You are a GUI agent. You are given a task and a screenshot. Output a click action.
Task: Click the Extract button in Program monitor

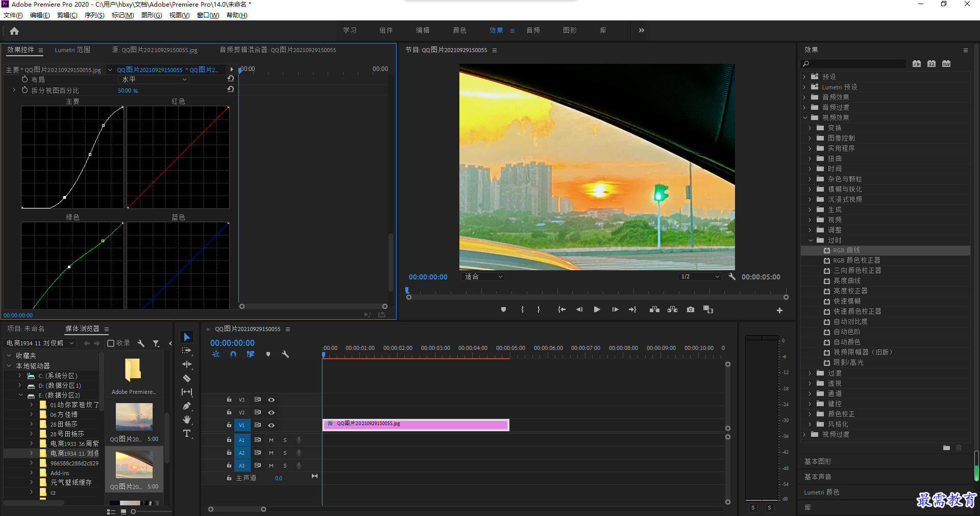tap(672, 310)
